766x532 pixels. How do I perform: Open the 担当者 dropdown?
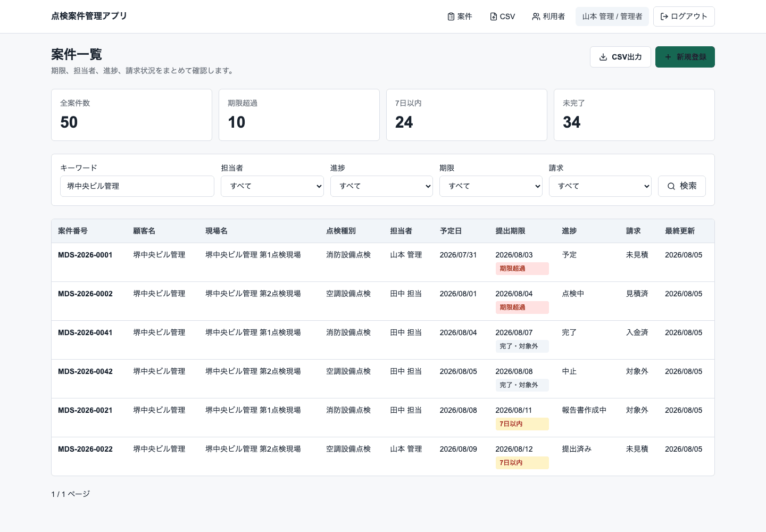point(272,186)
